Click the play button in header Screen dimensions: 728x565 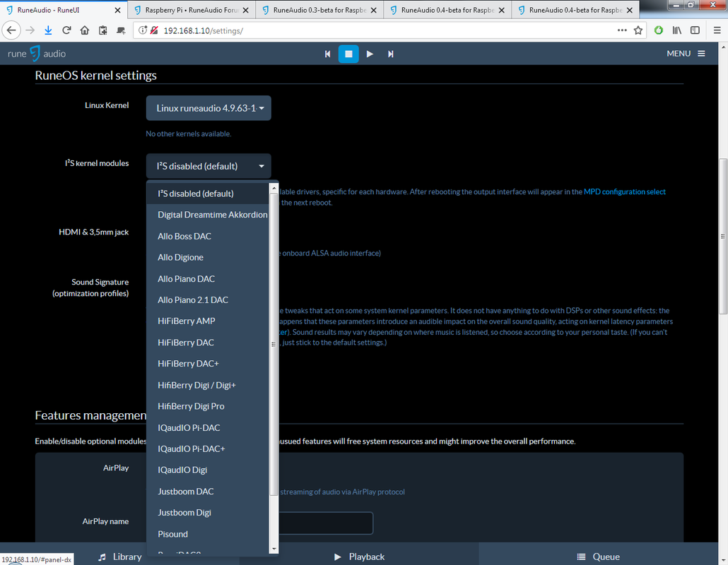pos(370,54)
